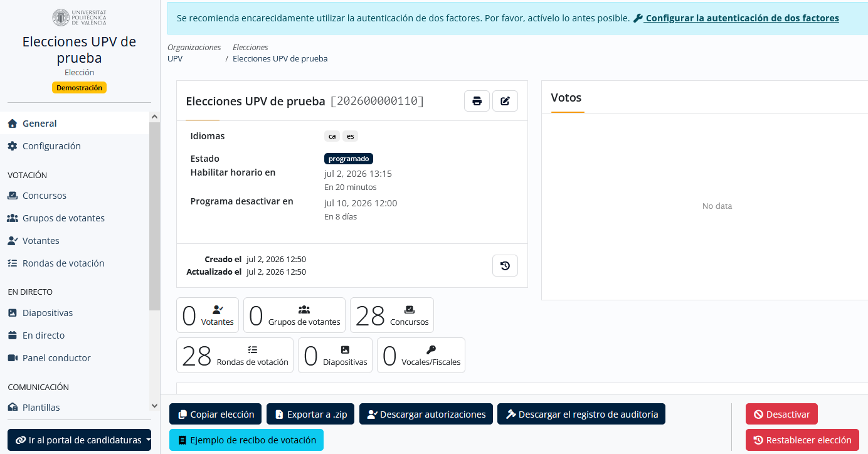Click the UPV breadcrumb link
This screenshot has height=454, width=868.
pos(175,58)
